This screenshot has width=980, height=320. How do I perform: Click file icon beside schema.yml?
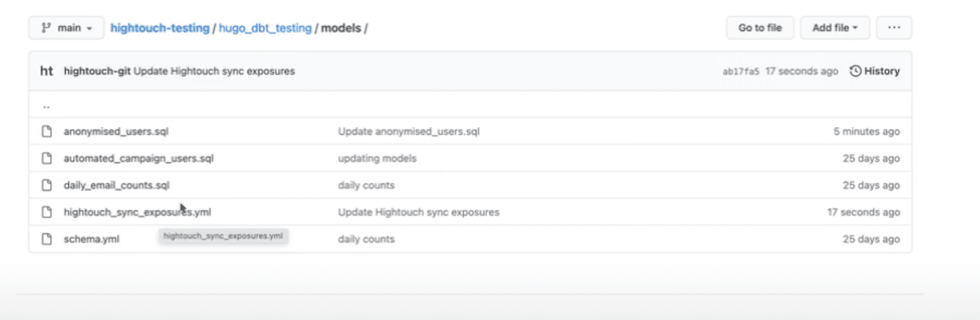46,239
